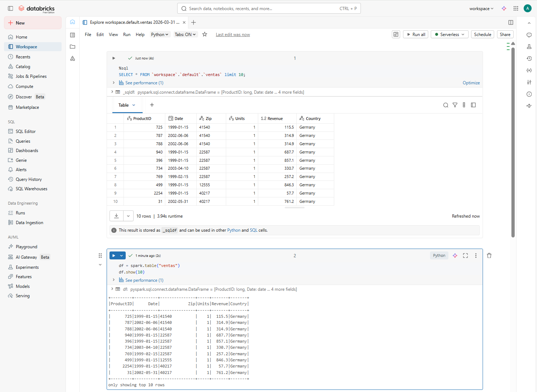
Task: Open notebook info icon on right rail
Action: point(529,94)
